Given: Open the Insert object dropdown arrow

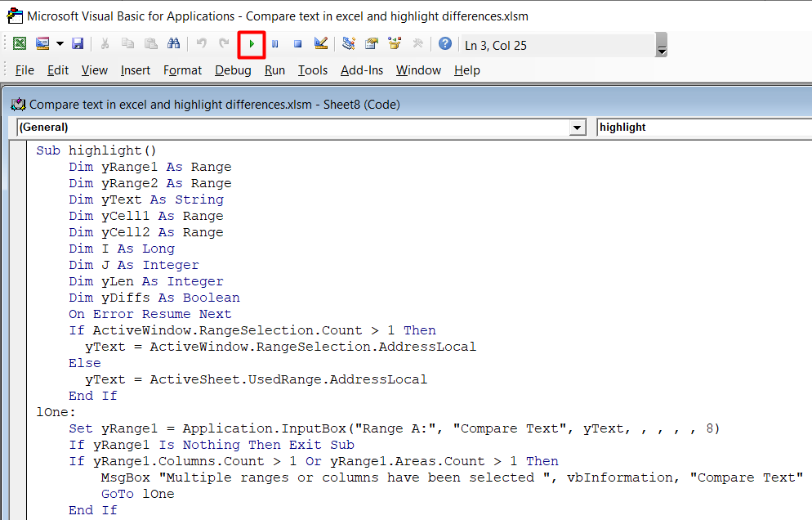Looking at the screenshot, I should (x=60, y=44).
